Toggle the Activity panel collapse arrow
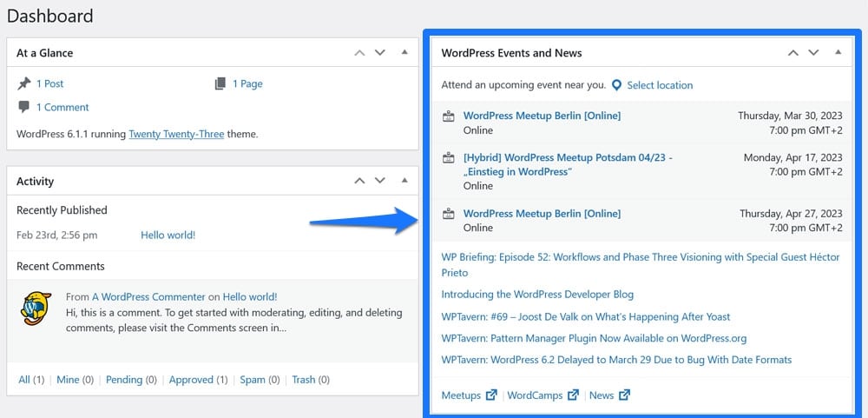This screenshot has width=868, height=418. tap(404, 181)
